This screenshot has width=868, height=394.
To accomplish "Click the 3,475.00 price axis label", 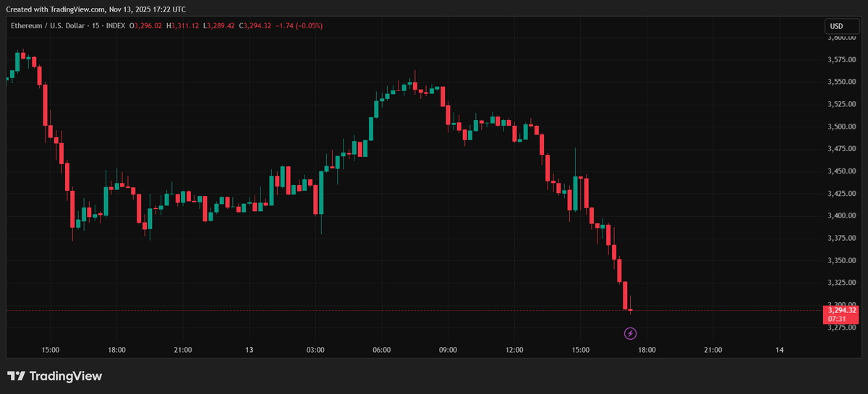I will pos(843,149).
